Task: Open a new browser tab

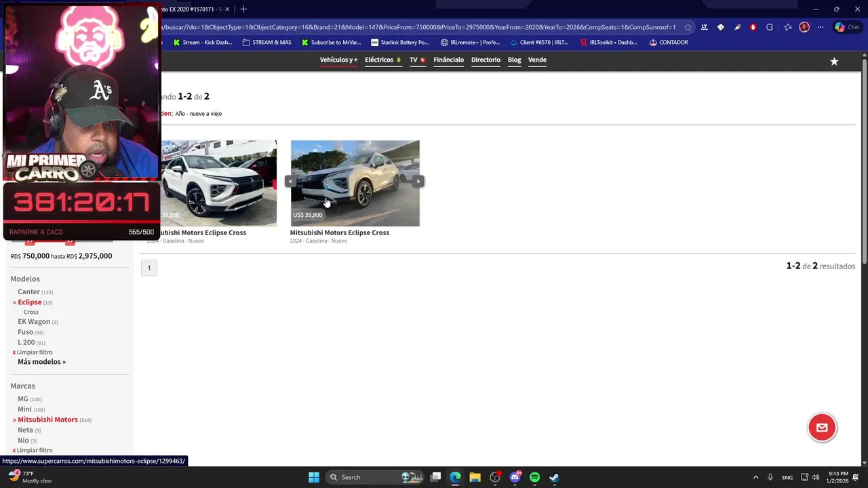Action: [x=243, y=9]
